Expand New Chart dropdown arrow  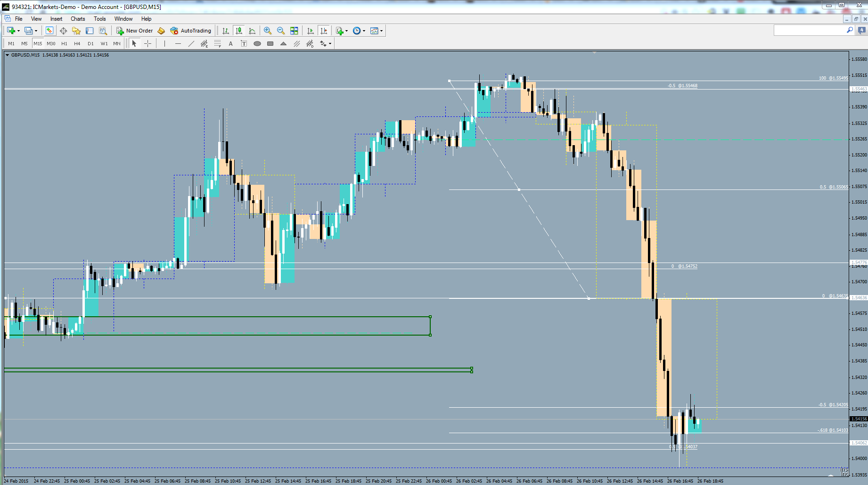[18, 31]
